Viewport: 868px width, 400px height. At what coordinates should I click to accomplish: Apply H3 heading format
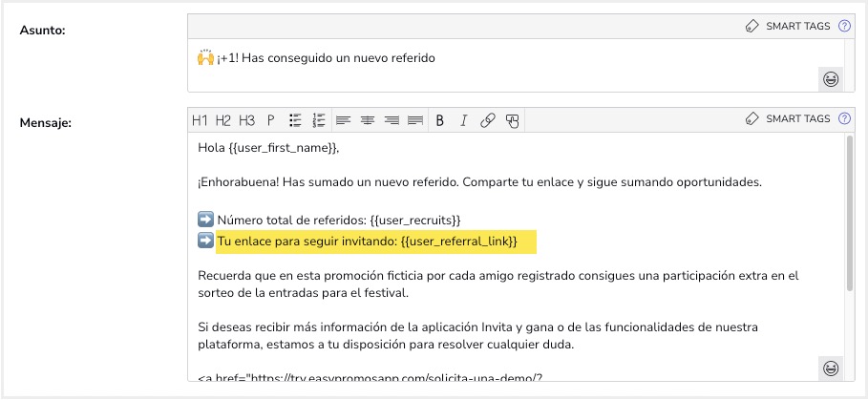pyautogui.click(x=247, y=120)
